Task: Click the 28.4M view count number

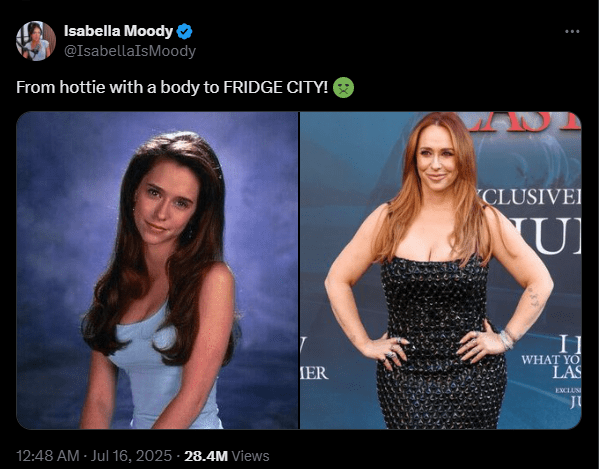Action: click(206, 456)
